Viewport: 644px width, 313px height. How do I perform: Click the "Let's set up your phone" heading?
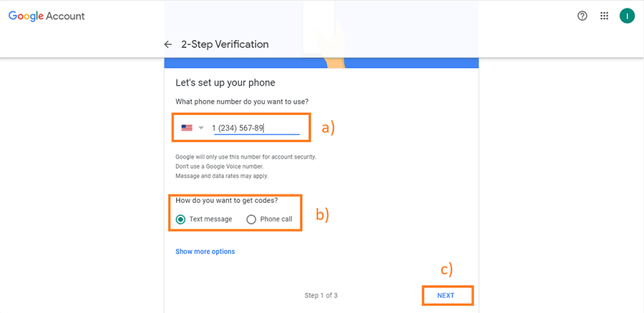click(x=225, y=83)
